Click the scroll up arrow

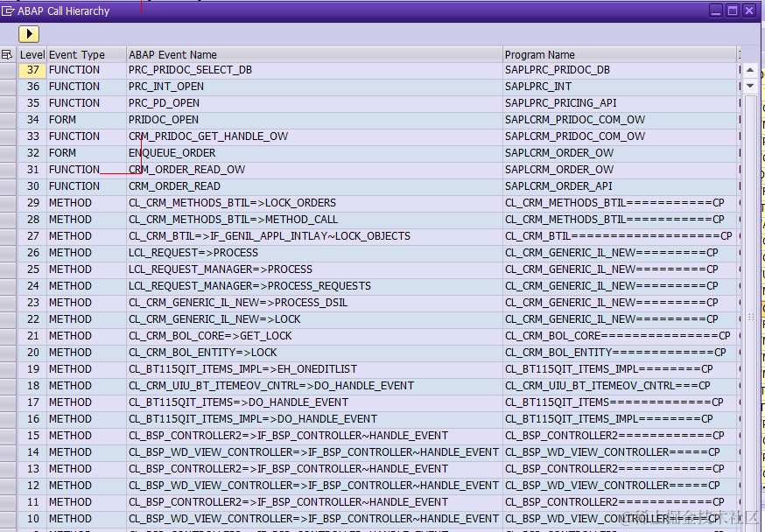pos(750,70)
